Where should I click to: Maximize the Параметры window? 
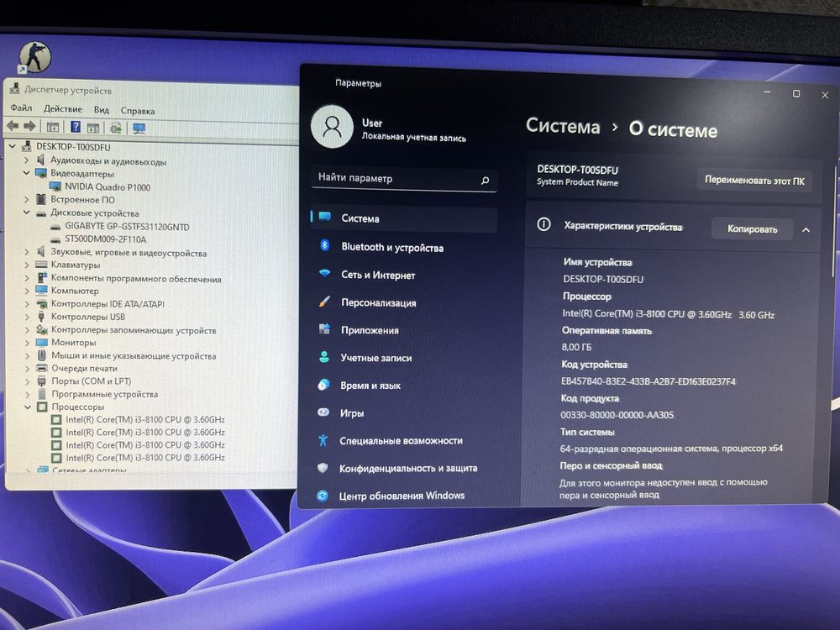796,94
